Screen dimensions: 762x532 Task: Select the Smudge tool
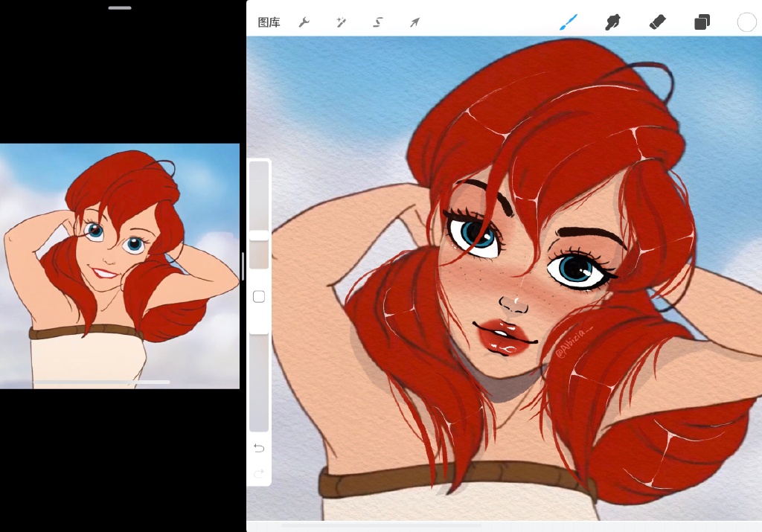(x=613, y=22)
